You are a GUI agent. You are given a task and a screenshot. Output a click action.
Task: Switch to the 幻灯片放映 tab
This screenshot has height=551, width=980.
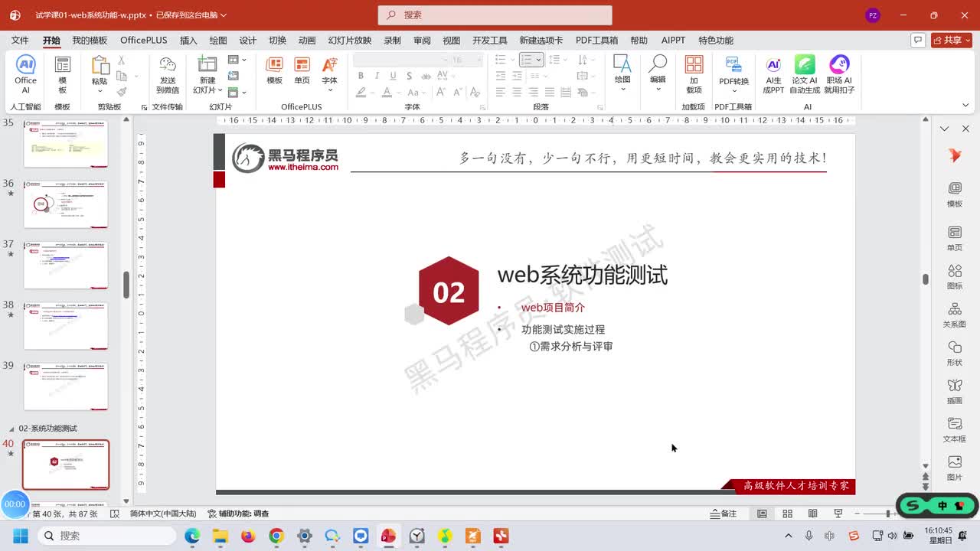[350, 41]
